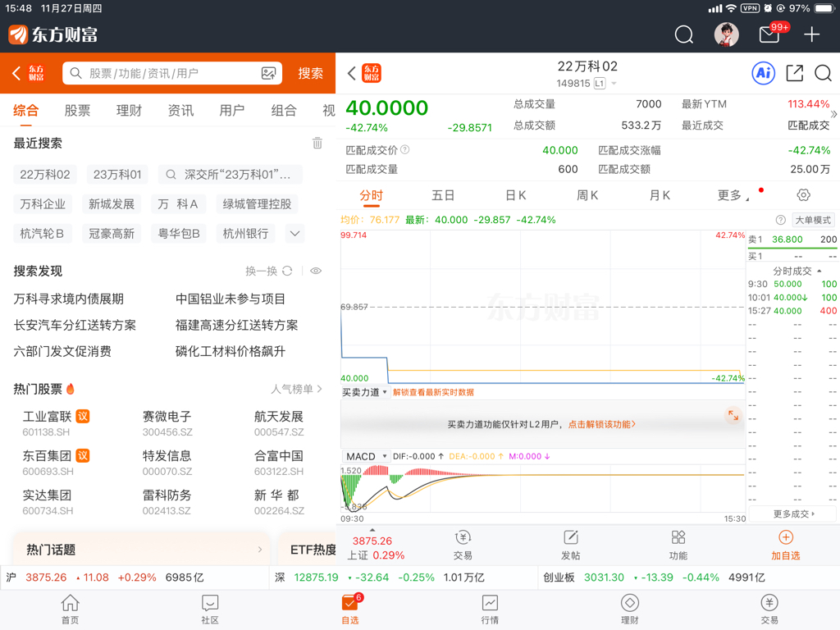Switch to the 股票 tab
This screenshot has height=630, width=840.
[77, 111]
